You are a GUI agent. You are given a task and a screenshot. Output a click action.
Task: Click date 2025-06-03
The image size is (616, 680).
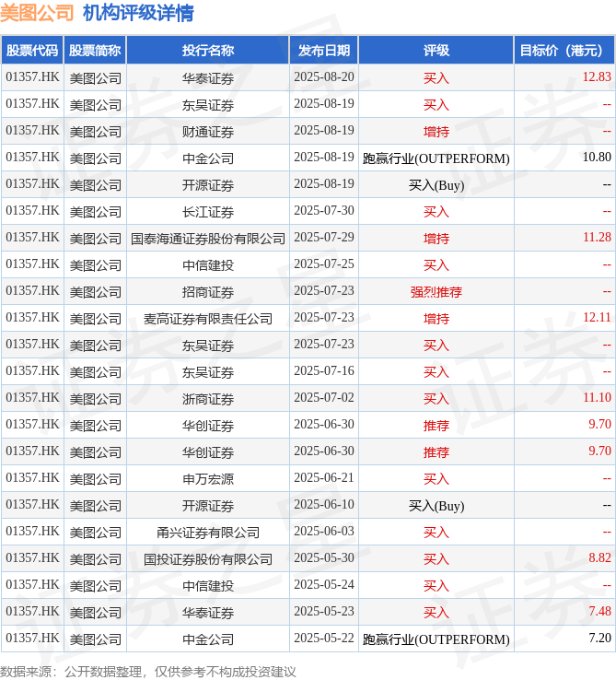click(324, 532)
